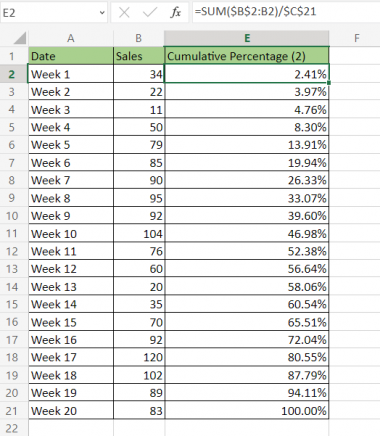This screenshot has width=380, height=436.
Task: Select the Week 10 cell
Action: [x=71, y=233]
